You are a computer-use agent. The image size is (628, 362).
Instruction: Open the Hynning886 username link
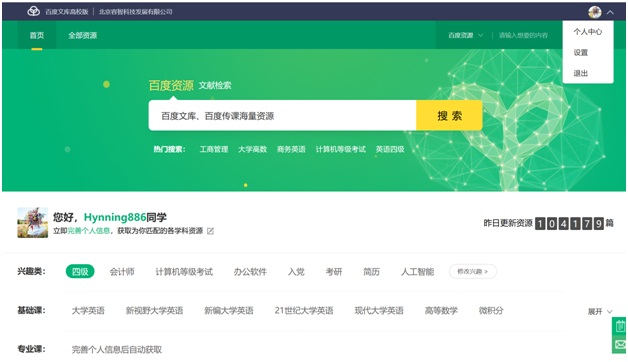[115, 217]
